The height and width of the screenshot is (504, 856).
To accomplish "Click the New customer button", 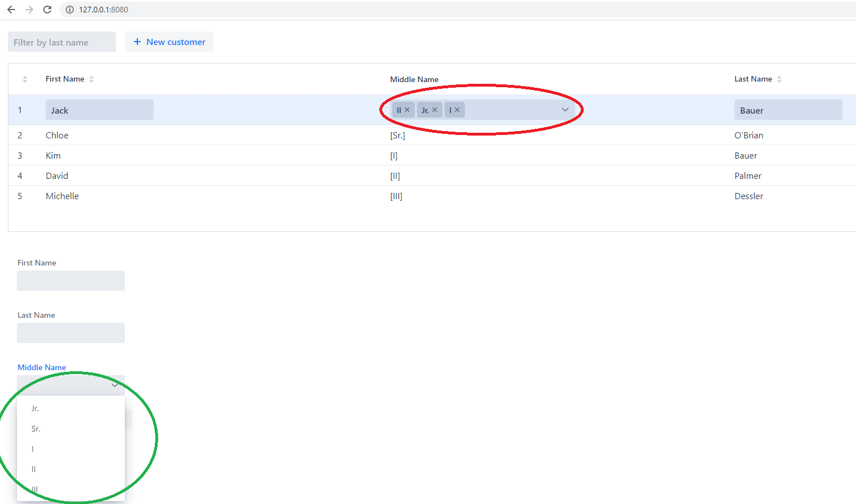I will 169,42.
